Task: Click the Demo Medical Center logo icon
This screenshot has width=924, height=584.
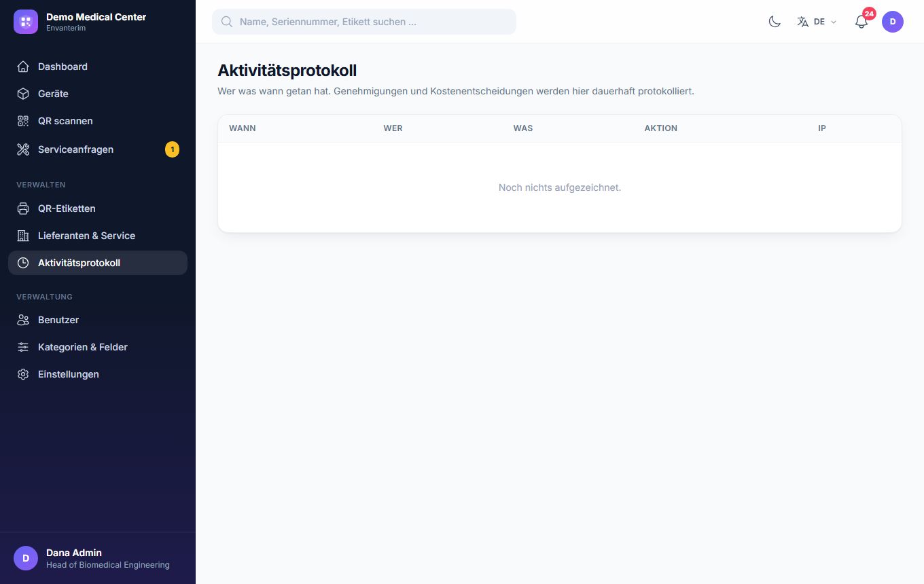Action: click(26, 22)
